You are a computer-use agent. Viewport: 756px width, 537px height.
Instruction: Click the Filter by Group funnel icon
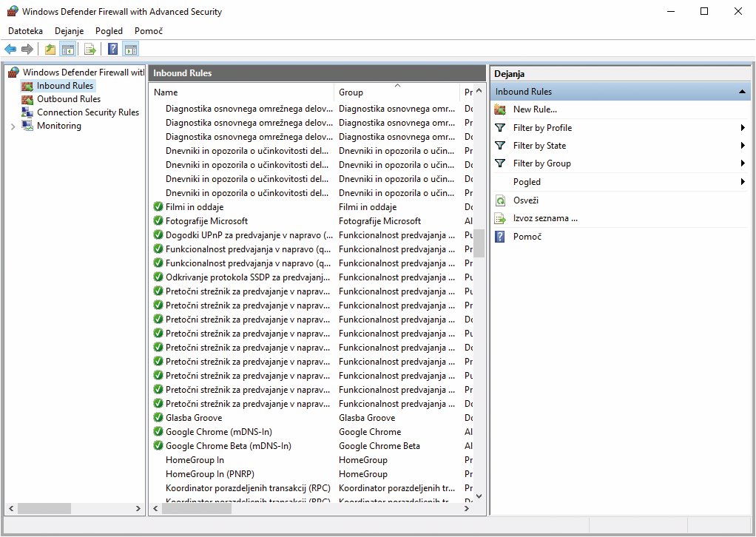[501, 163]
